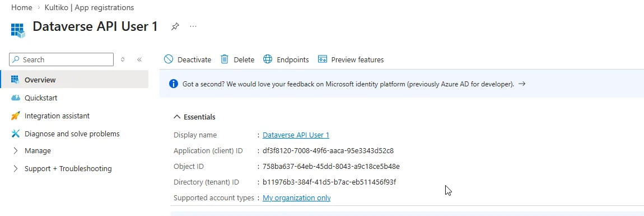Screen dimensions: 644x216
Task: Collapse the sidebar with double chevron
Action: point(139,59)
